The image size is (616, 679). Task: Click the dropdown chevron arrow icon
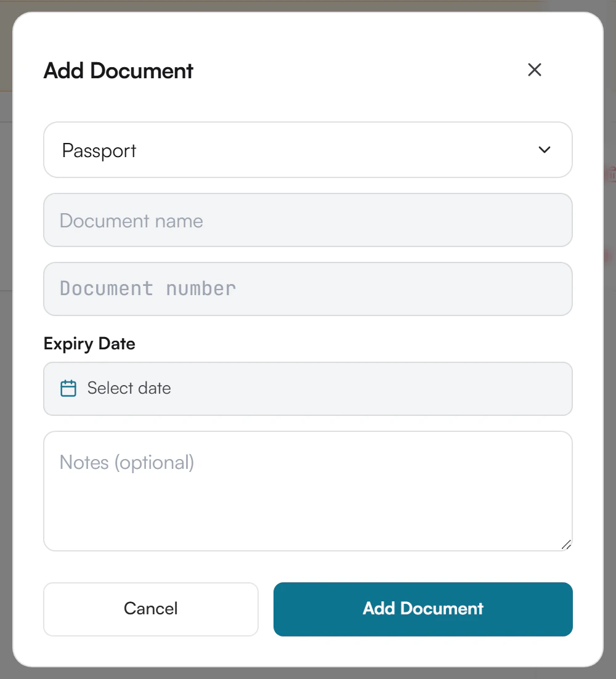coord(544,150)
